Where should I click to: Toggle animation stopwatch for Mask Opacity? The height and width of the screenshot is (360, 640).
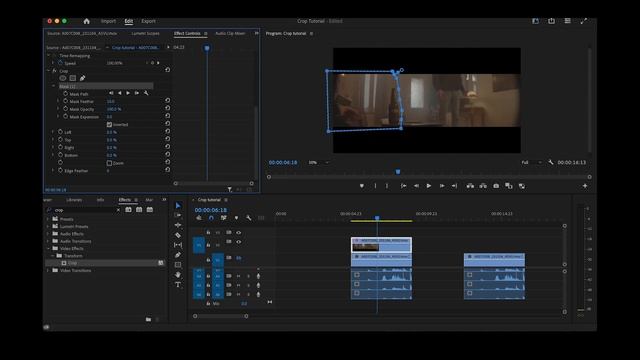(65, 109)
